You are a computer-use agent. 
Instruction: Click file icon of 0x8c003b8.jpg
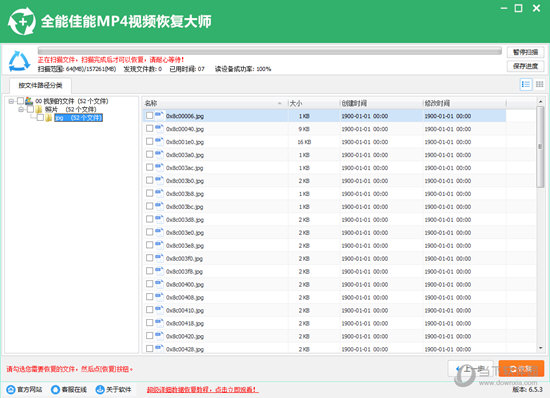coord(159,194)
